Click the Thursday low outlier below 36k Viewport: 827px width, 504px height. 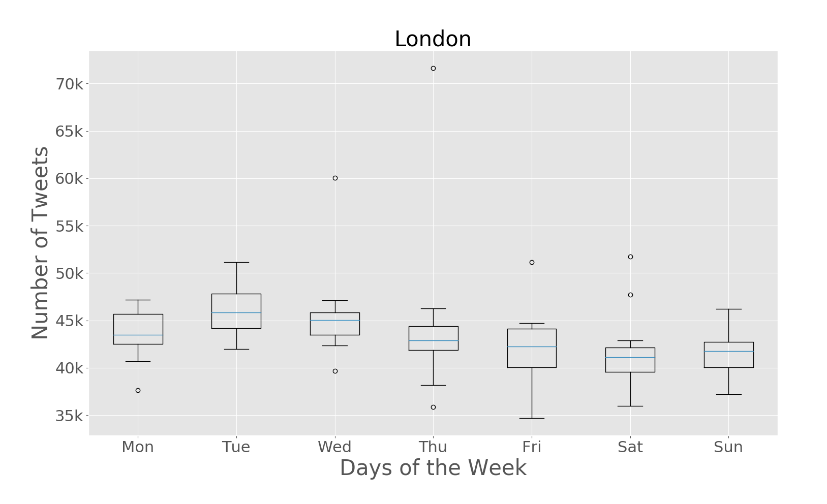click(x=433, y=407)
